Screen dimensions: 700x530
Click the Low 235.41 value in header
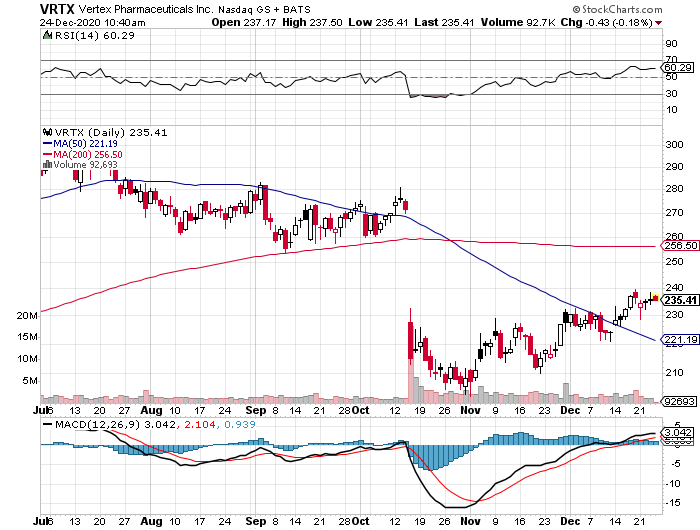click(x=378, y=22)
